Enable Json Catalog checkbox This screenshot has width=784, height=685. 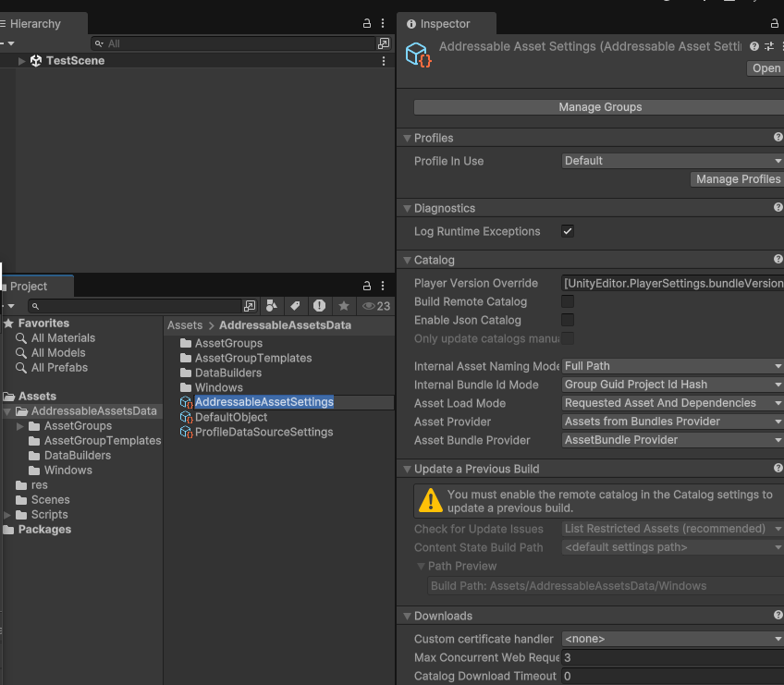pyautogui.click(x=568, y=320)
